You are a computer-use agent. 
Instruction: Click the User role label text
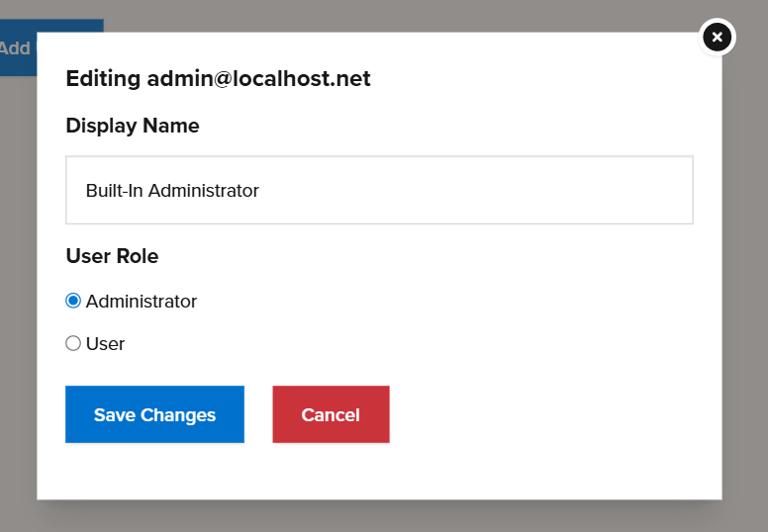[x=106, y=344]
